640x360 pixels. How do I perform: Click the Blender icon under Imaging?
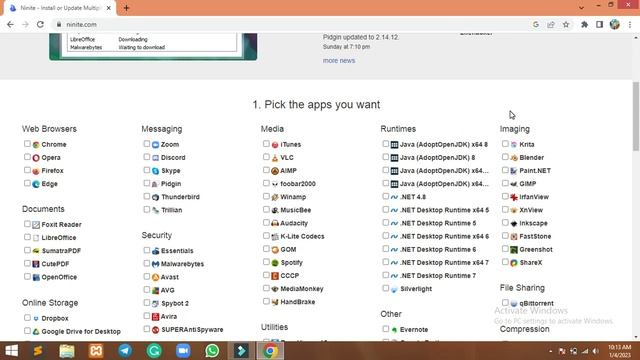coord(514,158)
